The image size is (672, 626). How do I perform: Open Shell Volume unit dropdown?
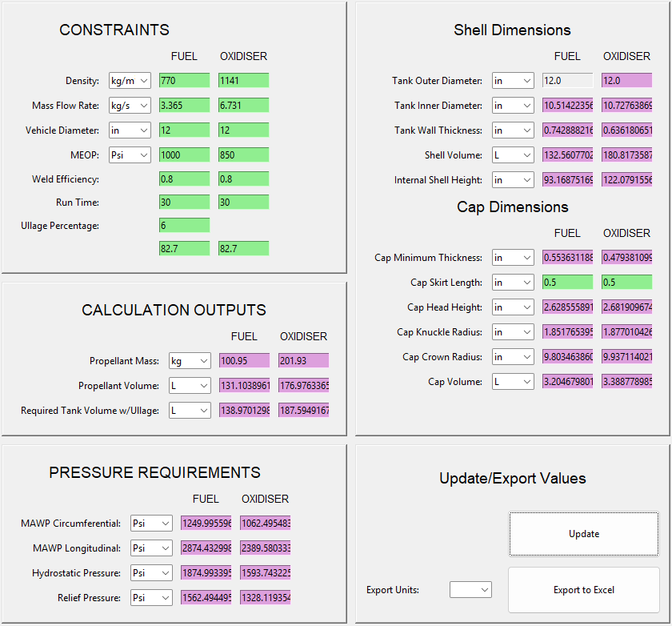click(x=513, y=154)
